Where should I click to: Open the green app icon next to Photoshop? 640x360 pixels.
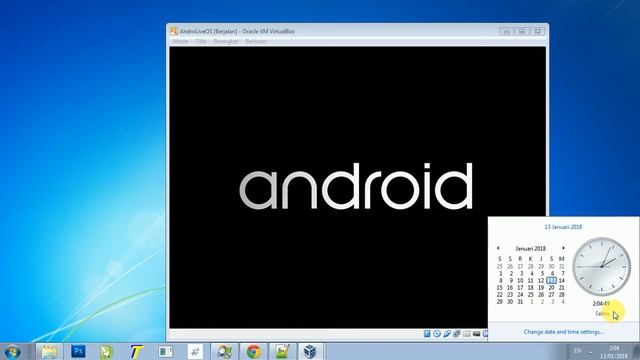coord(106,351)
